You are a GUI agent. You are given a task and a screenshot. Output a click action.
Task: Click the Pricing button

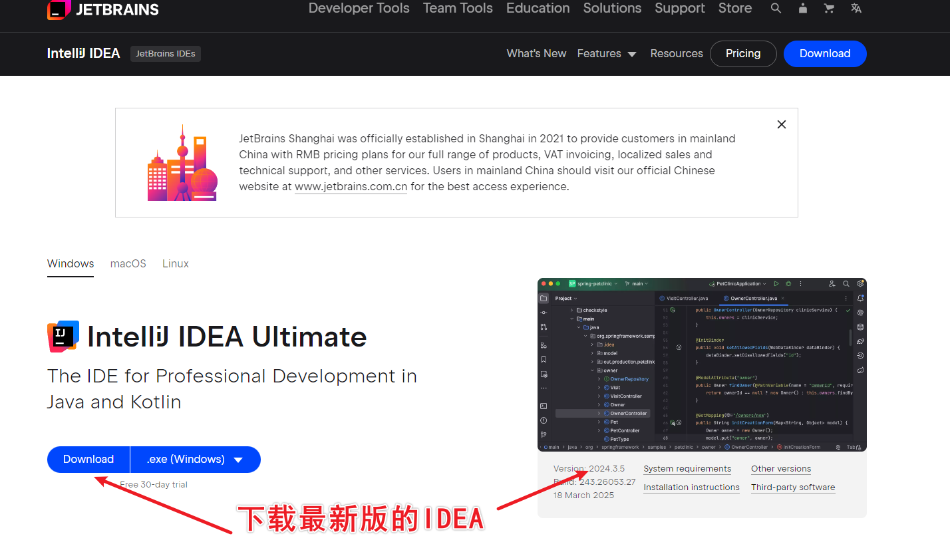tap(742, 54)
